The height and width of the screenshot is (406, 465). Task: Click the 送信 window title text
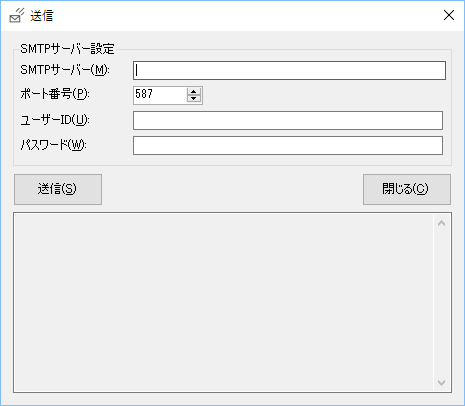click(42, 16)
